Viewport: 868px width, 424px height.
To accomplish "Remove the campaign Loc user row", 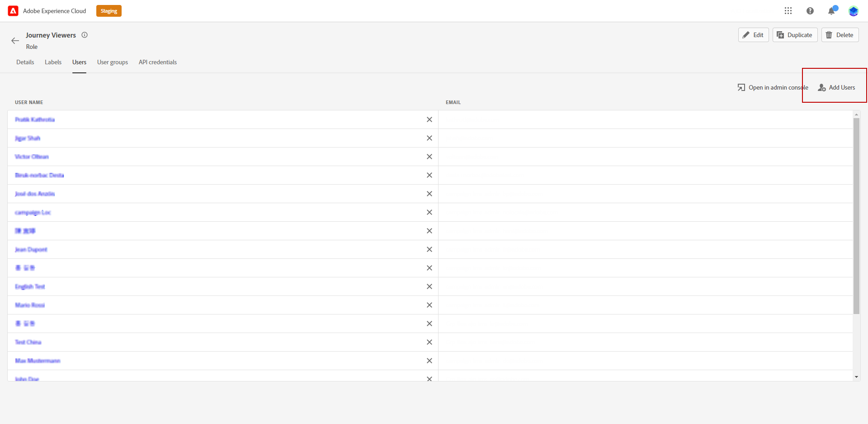I will pyautogui.click(x=429, y=212).
